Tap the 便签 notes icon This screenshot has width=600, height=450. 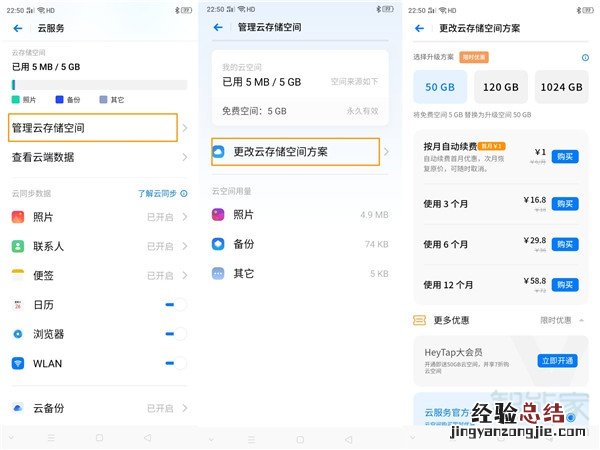click(18, 275)
